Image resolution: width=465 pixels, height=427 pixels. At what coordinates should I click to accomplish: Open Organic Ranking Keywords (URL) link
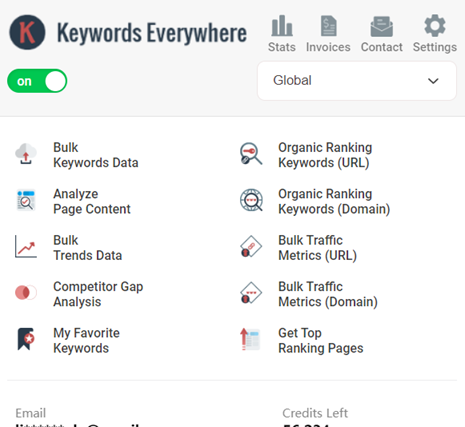[x=325, y=155]
